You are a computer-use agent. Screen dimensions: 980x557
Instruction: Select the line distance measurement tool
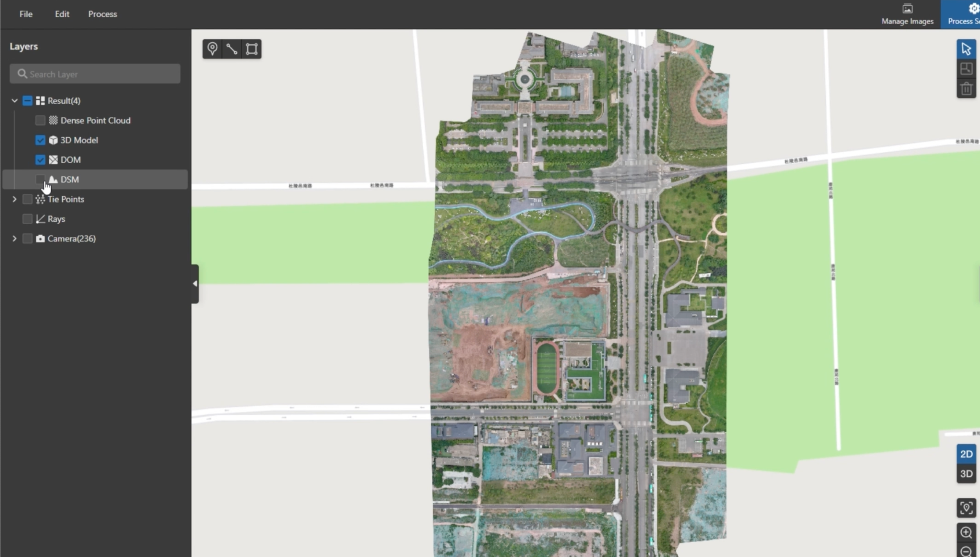coord(232,49)
